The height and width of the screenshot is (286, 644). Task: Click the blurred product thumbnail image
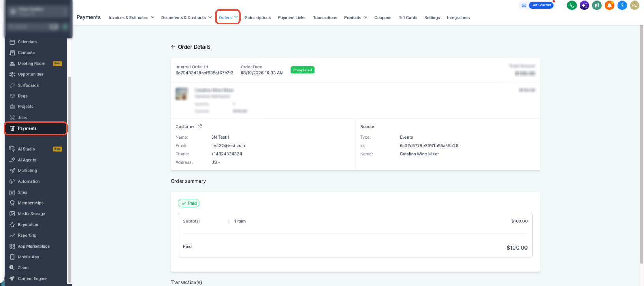pos(182,94)
